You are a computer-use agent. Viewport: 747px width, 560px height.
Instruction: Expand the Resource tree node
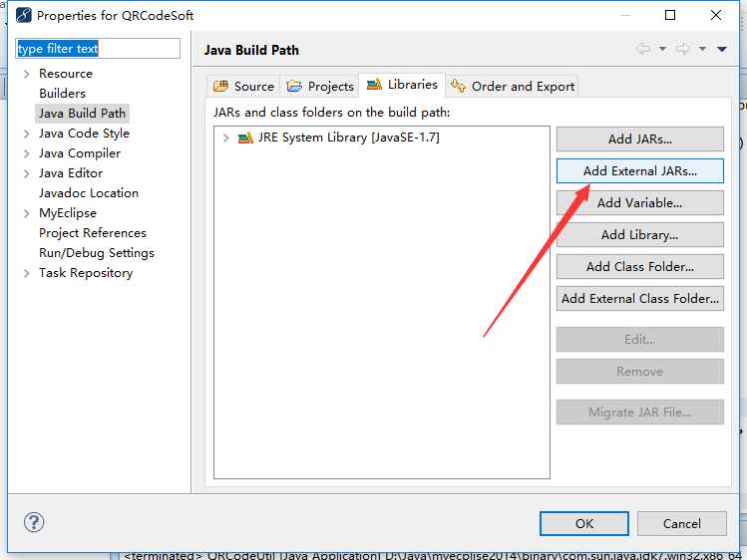point(27,74)
